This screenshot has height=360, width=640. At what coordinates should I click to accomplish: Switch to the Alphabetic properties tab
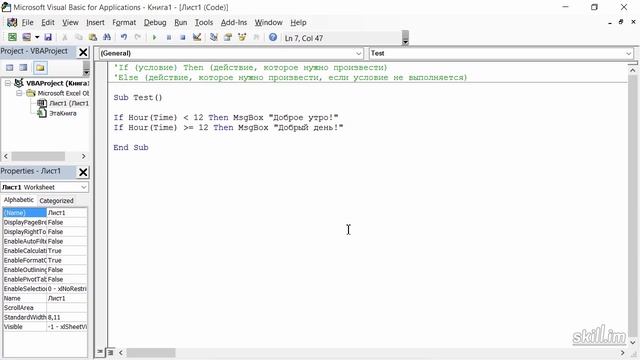coord(19,200)
